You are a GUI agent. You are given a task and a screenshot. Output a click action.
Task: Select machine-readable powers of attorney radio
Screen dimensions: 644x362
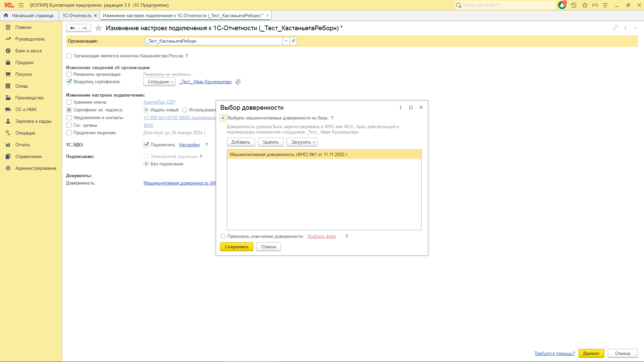[x=223, y=118]
